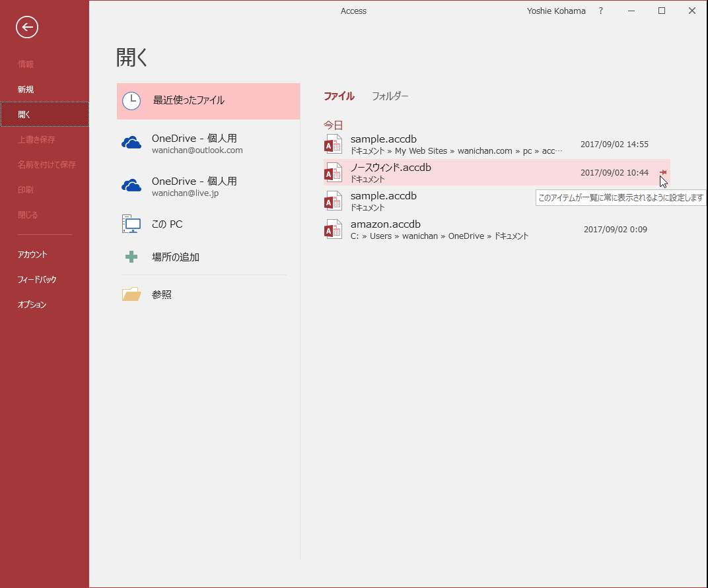708x588 pixels.
Task: Choose OneDrive - 個人用 wanichan@outlook.com
Action: (208, 143)
